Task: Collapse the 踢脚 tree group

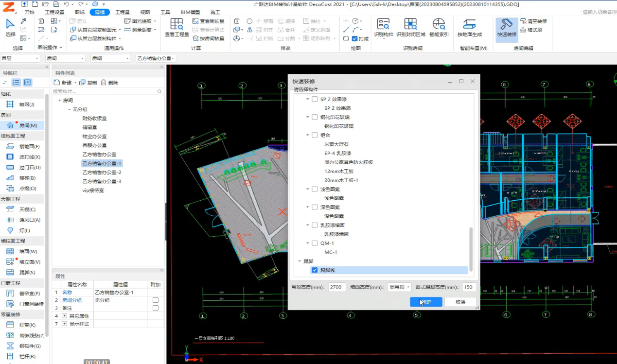Action: point(300,261)
